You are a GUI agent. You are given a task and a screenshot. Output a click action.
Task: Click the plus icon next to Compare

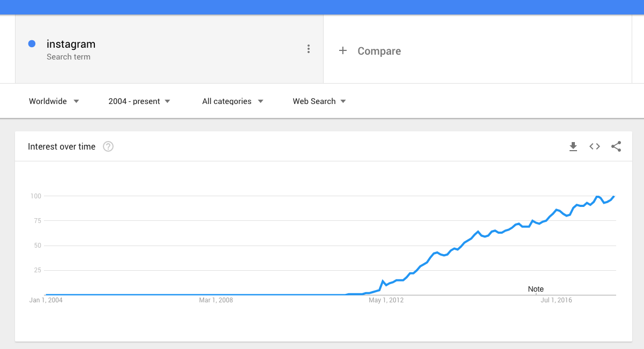(343, 51)
